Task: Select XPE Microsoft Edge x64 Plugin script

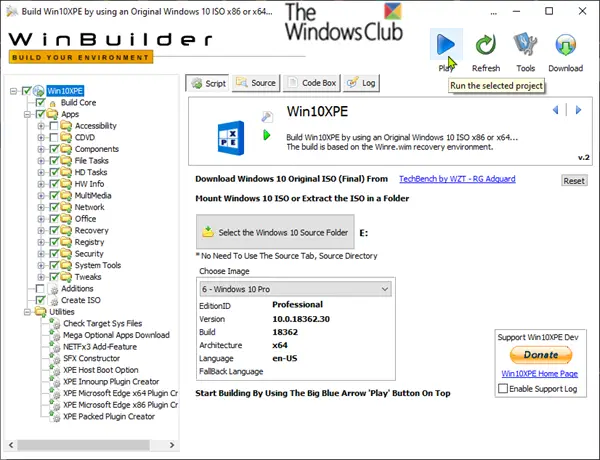Action: click(x=120, y=393)
